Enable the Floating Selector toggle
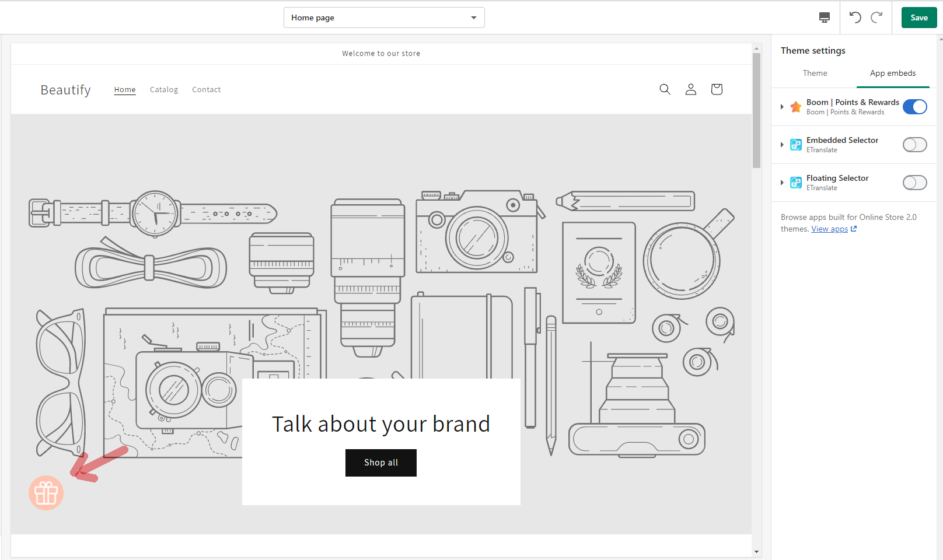 click(914, 183)
